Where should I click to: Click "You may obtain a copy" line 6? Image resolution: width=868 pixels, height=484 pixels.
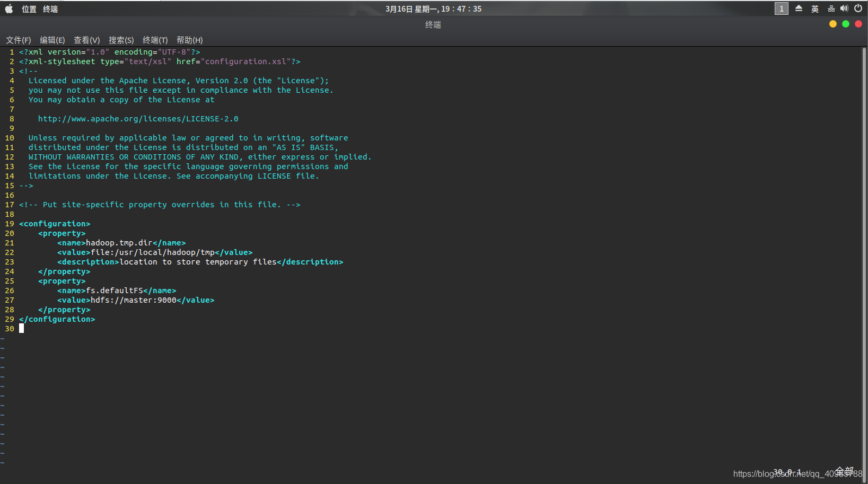[121, 100]
